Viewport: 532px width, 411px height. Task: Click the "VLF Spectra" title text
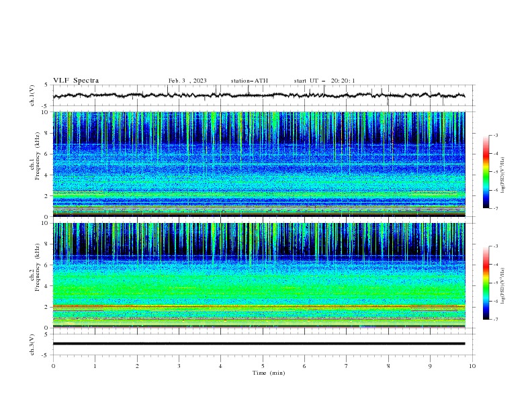tap(76, 81)
